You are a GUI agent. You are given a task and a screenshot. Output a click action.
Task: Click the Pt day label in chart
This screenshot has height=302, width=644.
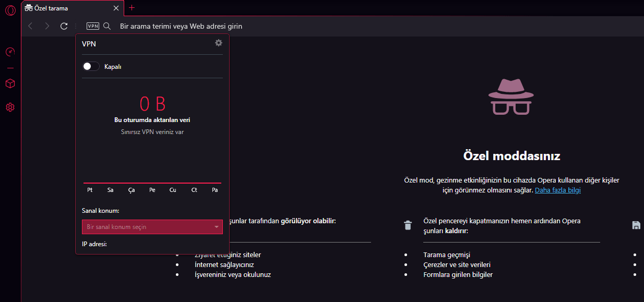coord(90,190)
